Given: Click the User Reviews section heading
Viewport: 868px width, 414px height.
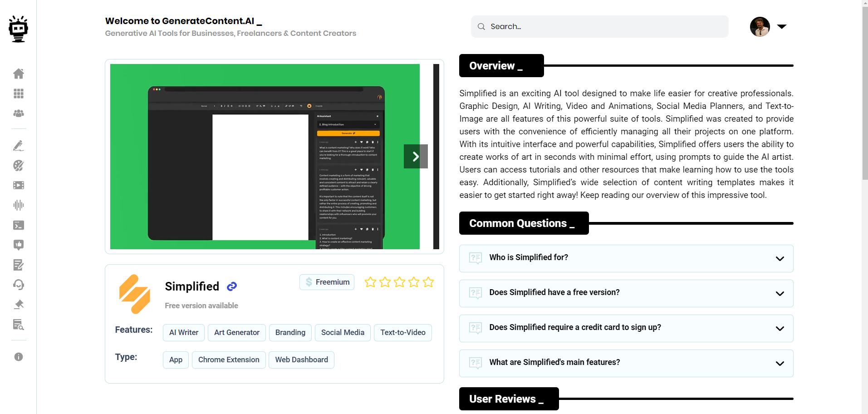Looking at the screenshot, I should (x=509, y=399).
